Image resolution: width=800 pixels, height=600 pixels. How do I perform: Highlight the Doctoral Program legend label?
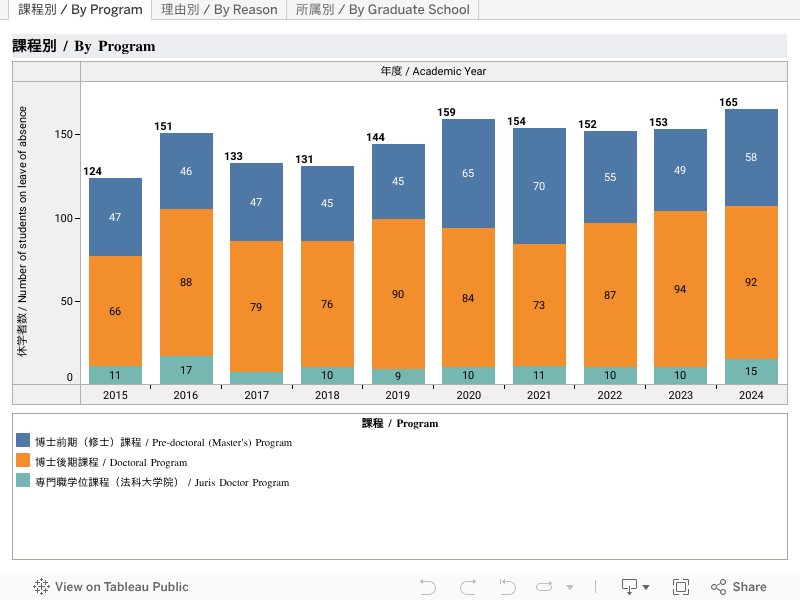[x=111, y=462]
